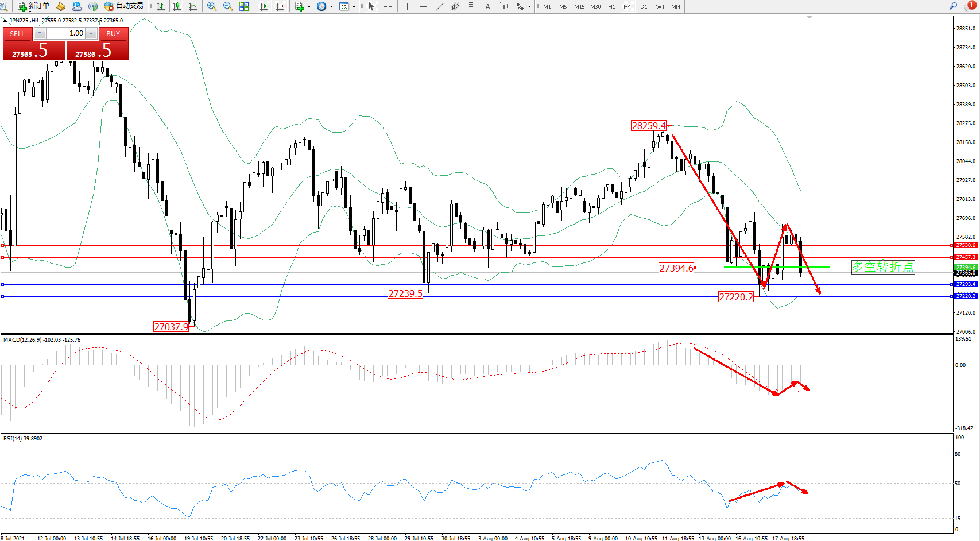
Task: Select the vertical line drawing tool
Action: click(407, 6)
